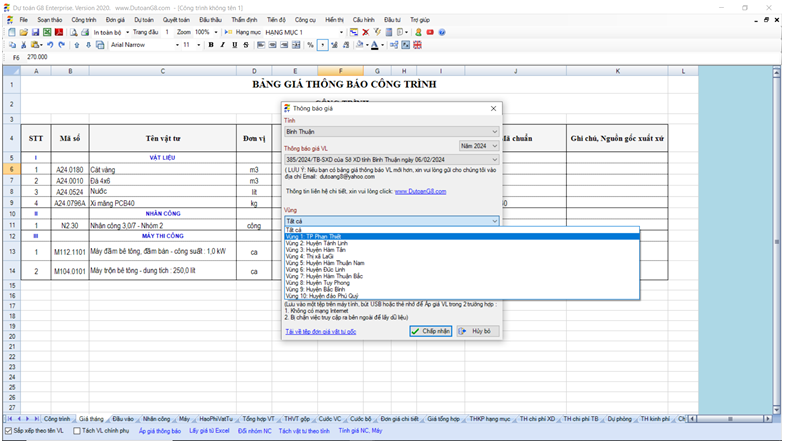
Task: Click the PDF export icon
Action: coord(59,32)
